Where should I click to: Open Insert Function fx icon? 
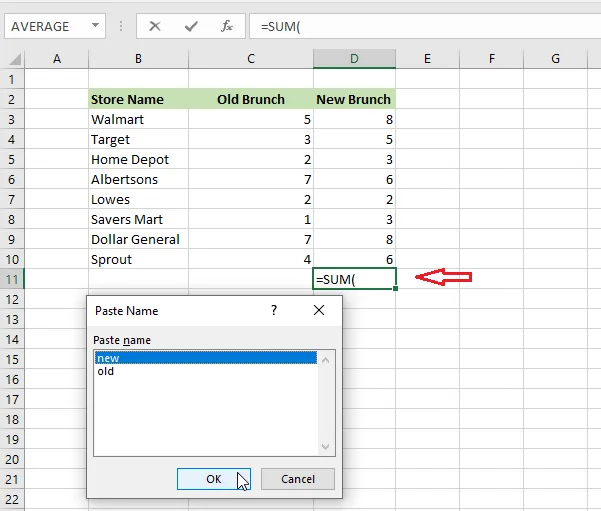(x=227, y=26)
